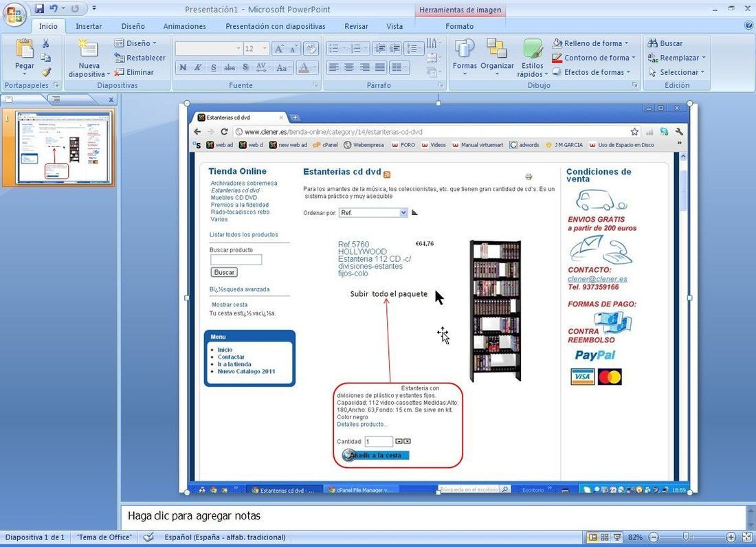This screenshot has width=756, height=547.
Task: Open change case Aa menu
Action: 283,67
